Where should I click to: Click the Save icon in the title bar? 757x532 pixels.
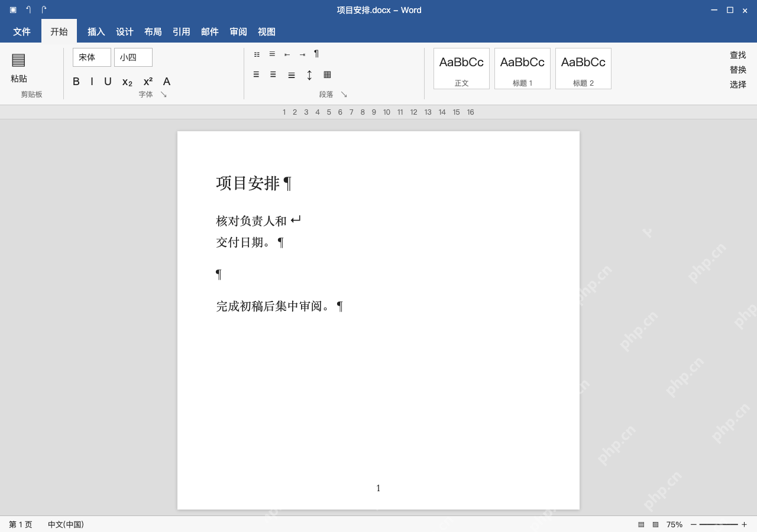13,9
